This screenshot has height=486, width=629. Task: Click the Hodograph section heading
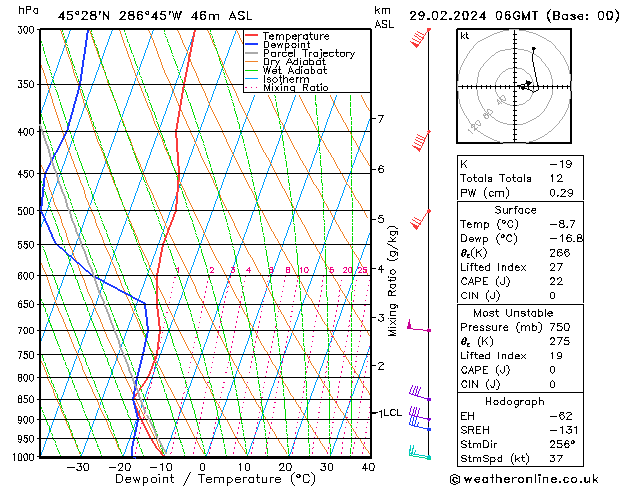pyautogui.click(x=515, y=402)
